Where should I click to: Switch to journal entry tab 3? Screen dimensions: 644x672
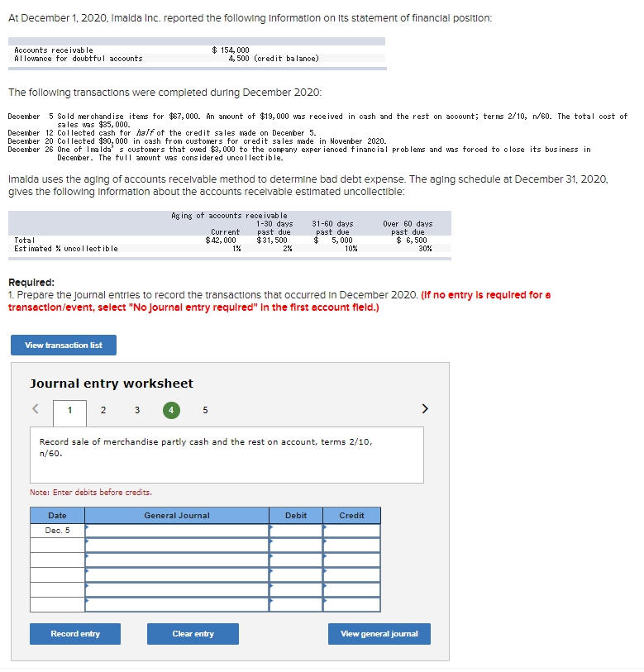coord(137,410)
